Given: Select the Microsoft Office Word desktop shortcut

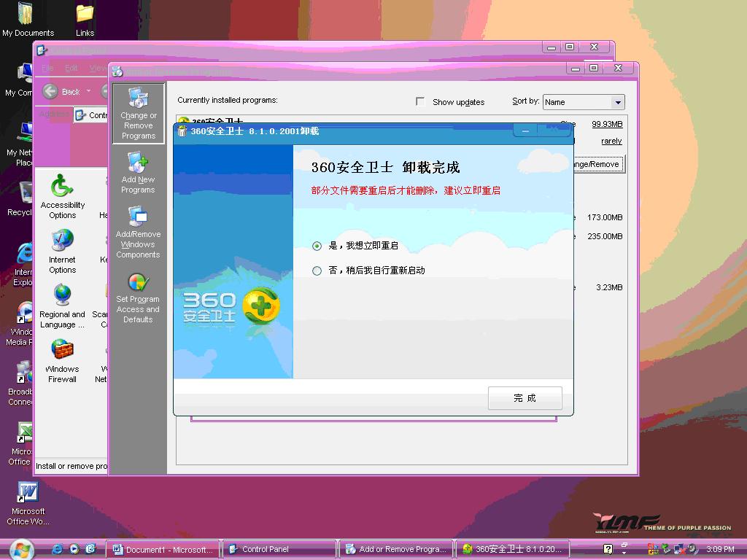Looking at the screenshot, I should click(x=28, y=504).
